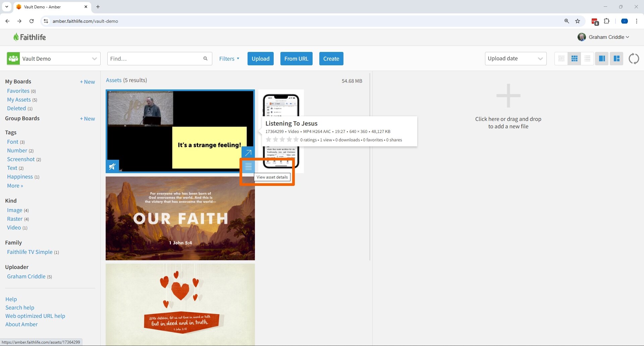Open the tab search dropdown arrow
Viewport: 644px width, 346px height.
click(6, 7)
